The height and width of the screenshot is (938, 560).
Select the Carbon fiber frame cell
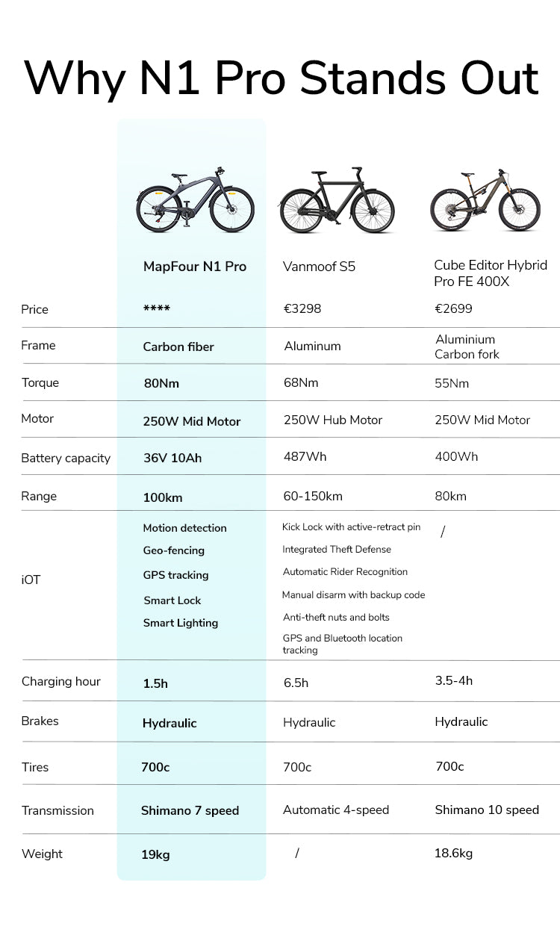tap(178, 347)
